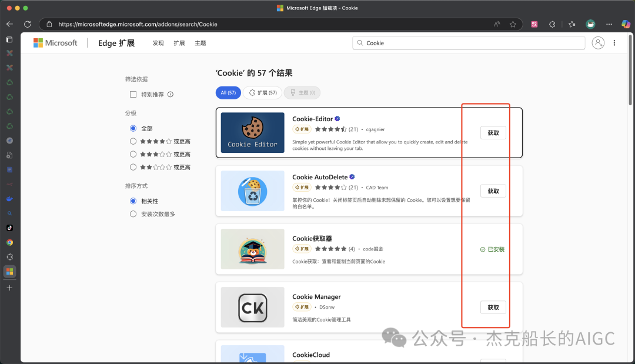635x364 pixels.
Task: Open Read Aloud from the address bar
Action: [x=497, y=24]
